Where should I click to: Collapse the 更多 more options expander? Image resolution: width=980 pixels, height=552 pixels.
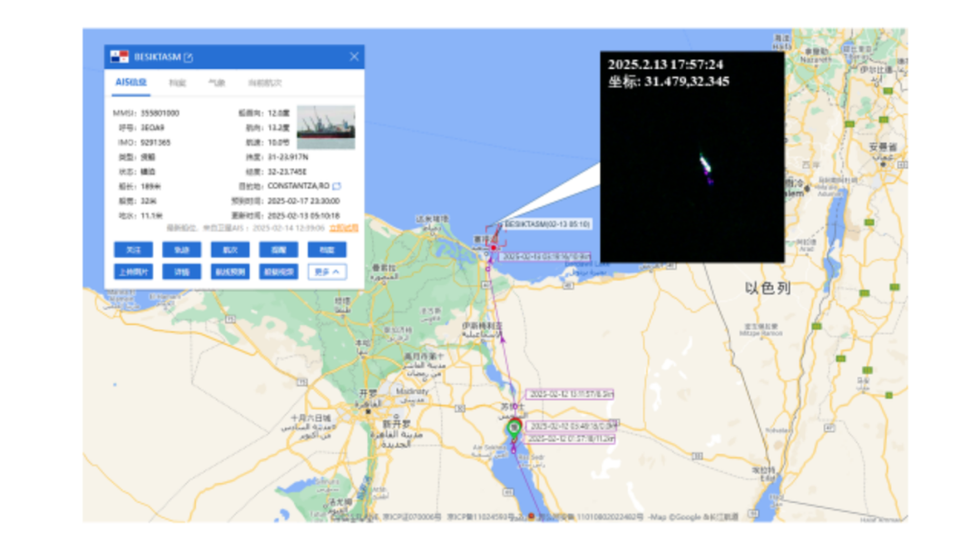click(327, 272)
